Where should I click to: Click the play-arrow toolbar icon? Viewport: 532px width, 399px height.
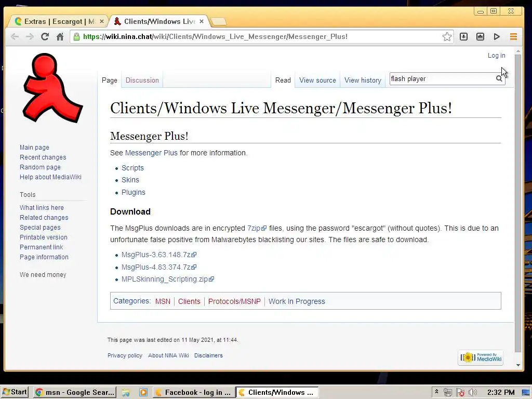497,37
